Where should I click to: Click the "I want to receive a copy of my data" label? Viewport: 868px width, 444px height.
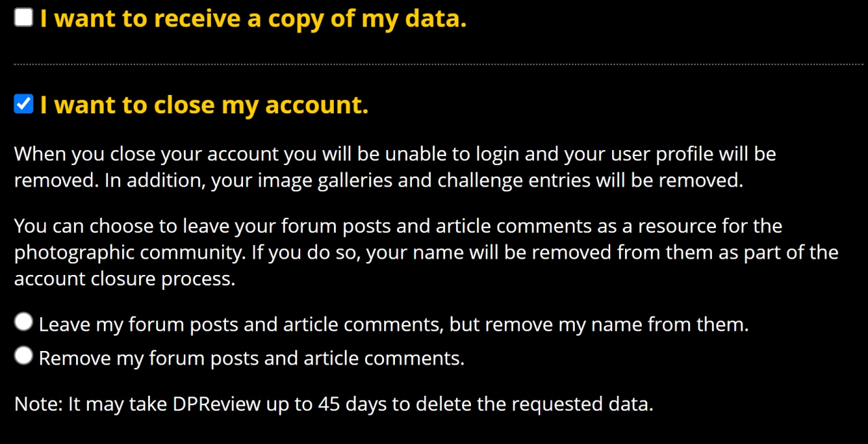coord(252,19)
